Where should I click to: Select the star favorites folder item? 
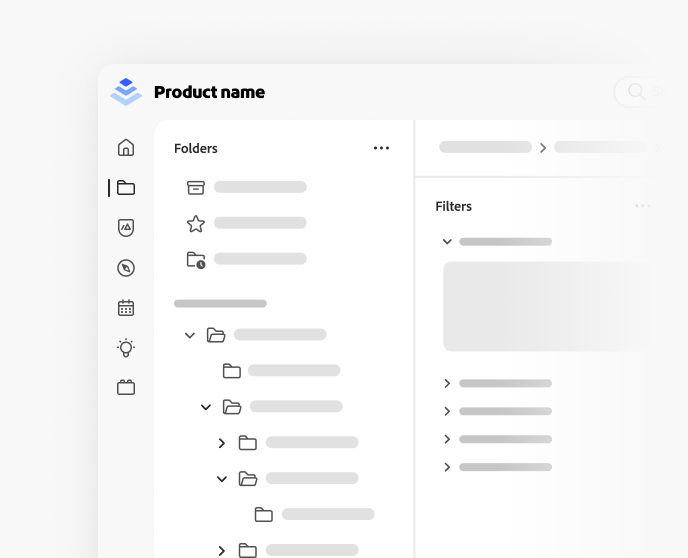click(x=196, y=224)
